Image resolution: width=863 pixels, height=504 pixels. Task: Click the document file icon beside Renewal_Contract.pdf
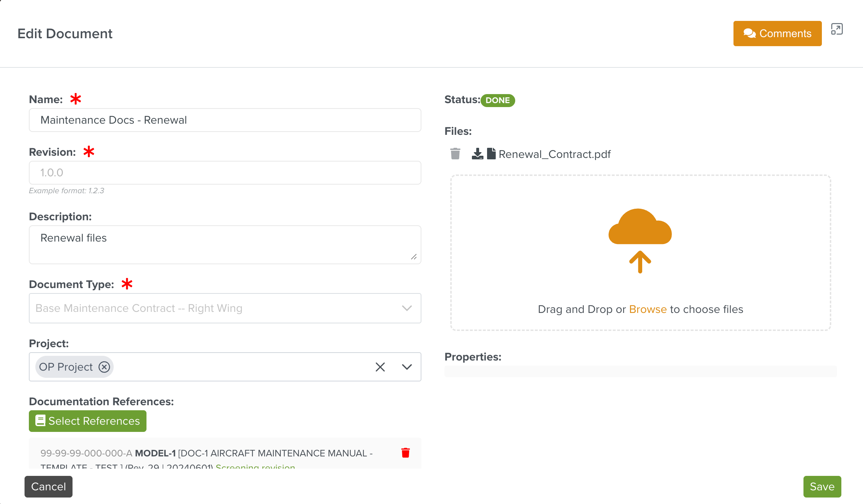click(x=491, y=154)
